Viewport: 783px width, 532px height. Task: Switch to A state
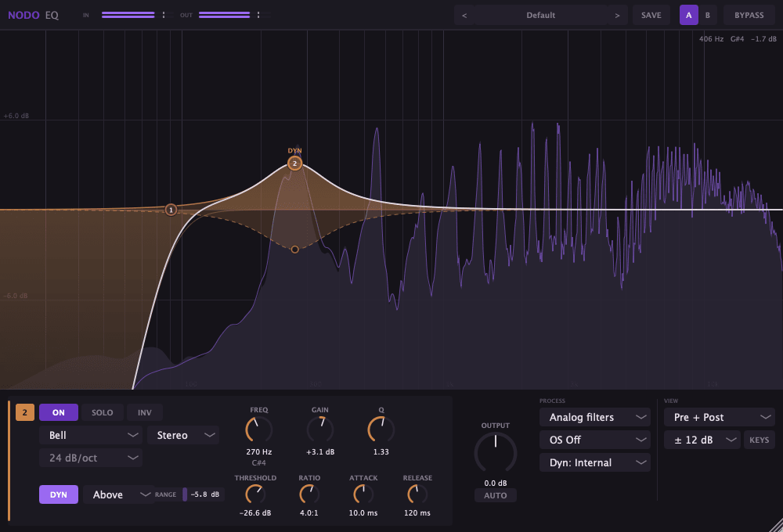688,15
